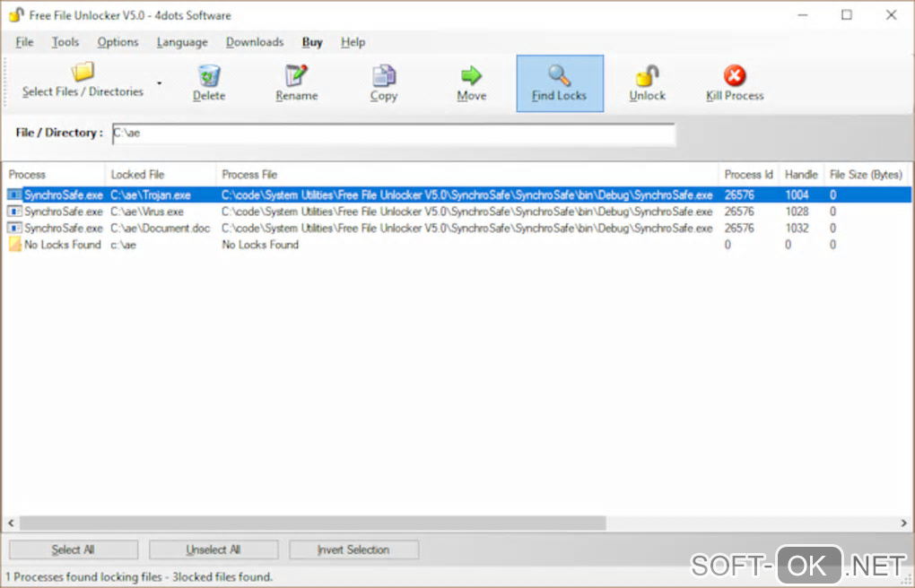Open the Select Files dropdown arrow

tap(159, 82)
